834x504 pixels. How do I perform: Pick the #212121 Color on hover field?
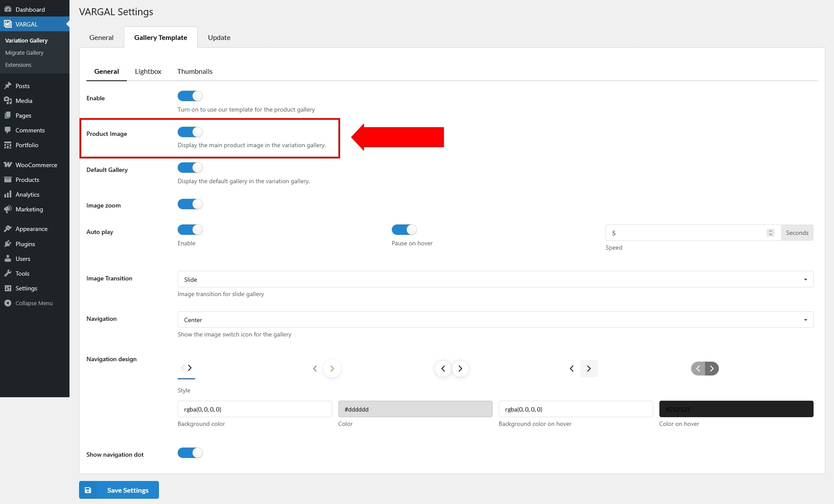pyautogui.click(x=736, y=409)
